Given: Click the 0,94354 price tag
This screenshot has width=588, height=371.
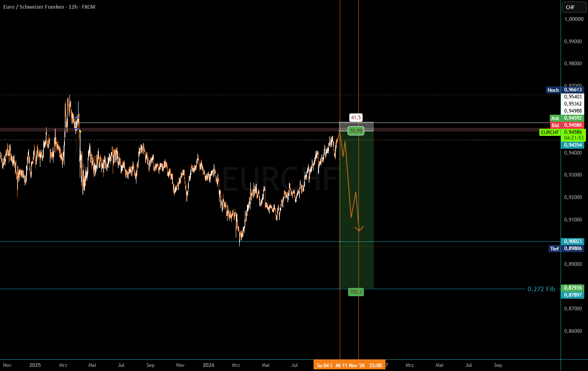Looking at the screenshot, I should click(x=573, y=145).
